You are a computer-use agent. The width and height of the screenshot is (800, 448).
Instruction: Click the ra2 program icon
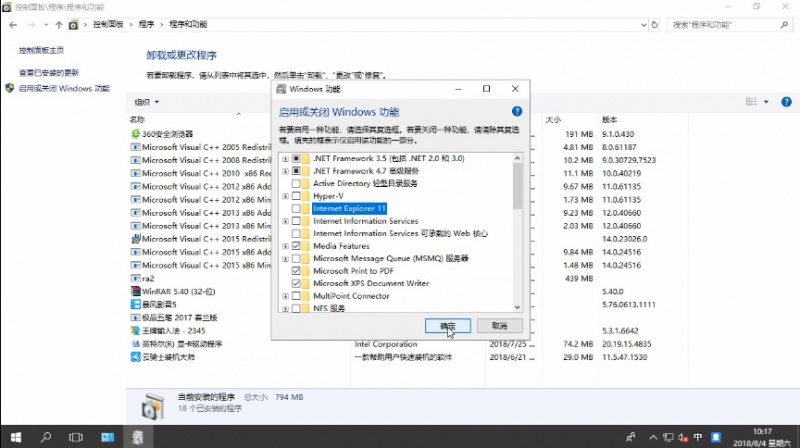(135, 278)
